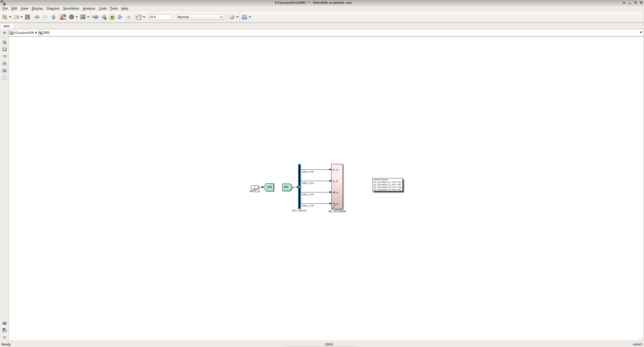
Task: Expand the breadcrumb path dropdown arrow
Action: 640,32
